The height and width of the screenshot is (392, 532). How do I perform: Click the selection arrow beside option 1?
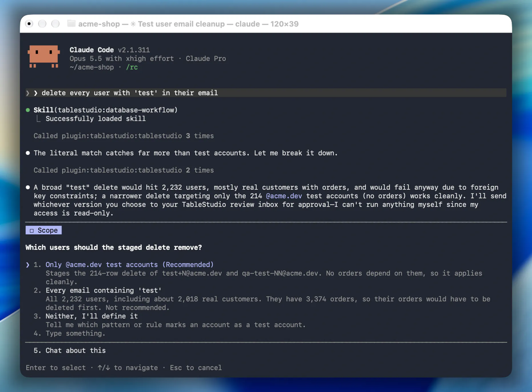pos(28,265)
